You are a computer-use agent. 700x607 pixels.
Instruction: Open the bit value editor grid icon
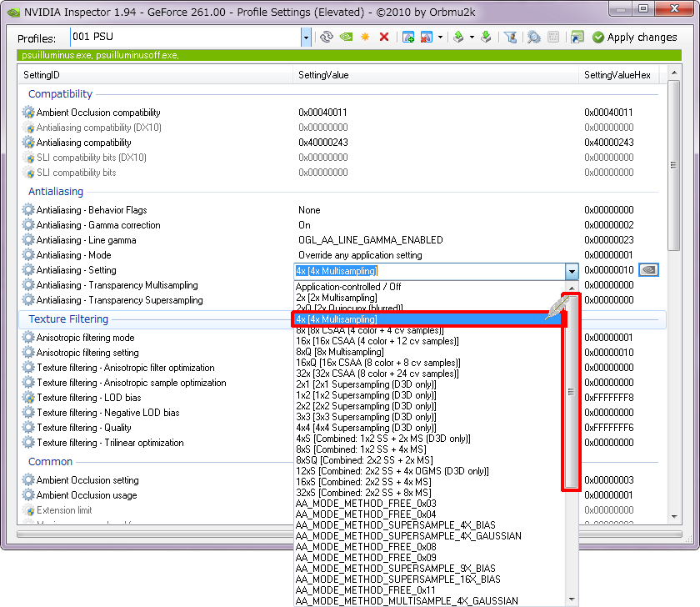point(553,37)
